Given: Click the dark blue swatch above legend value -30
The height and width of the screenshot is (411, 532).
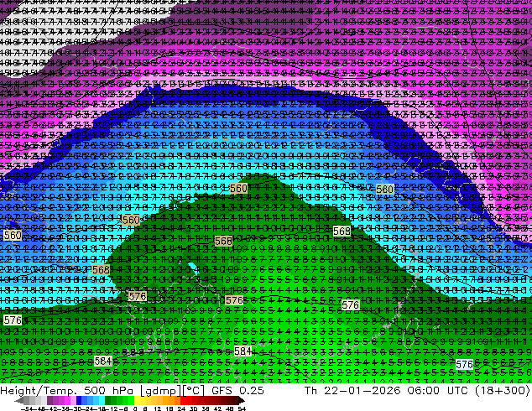Looking at the screenshot, I should click(79, 401).
